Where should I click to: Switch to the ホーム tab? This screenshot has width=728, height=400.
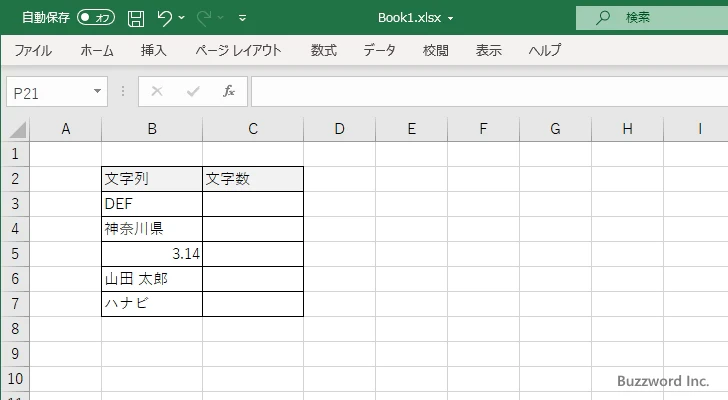pyautogui.click(x=97, y=50)
